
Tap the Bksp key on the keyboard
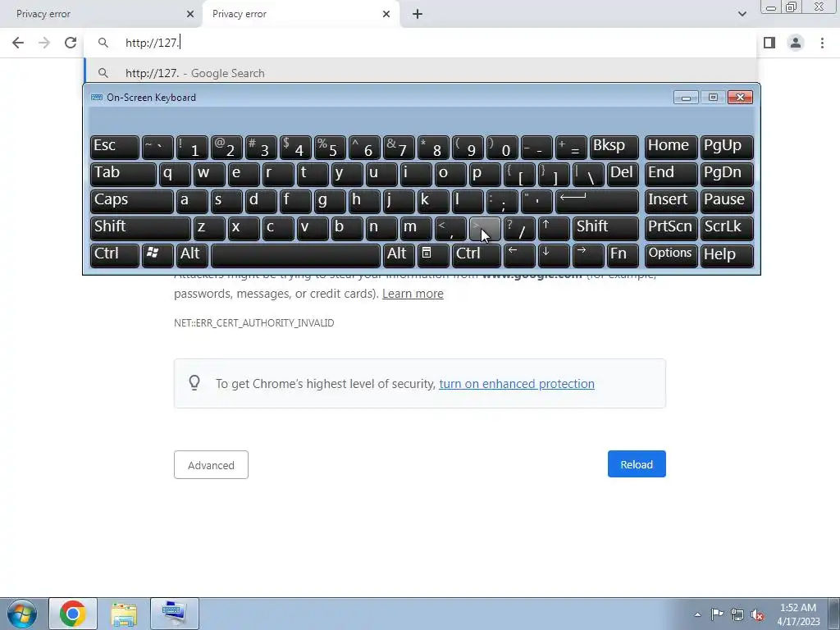click(614, 146)
